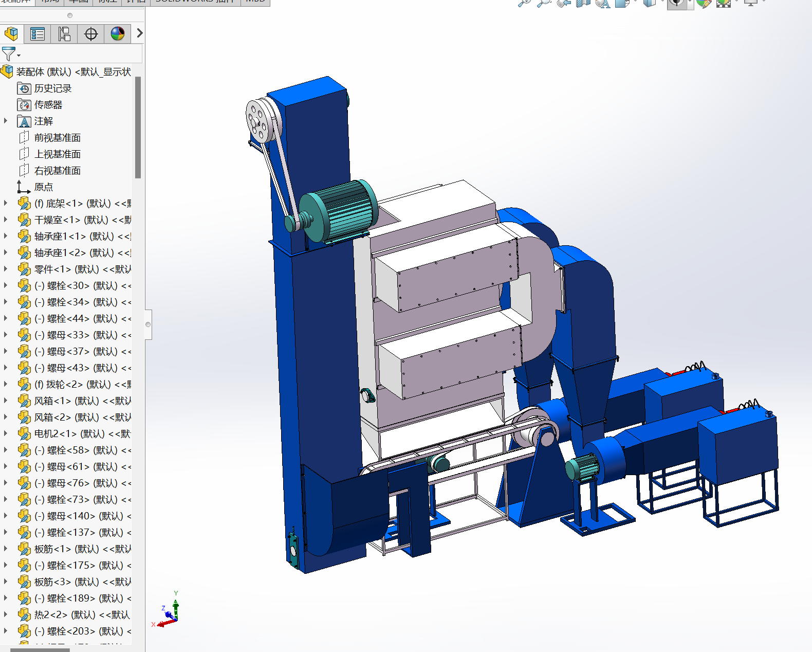Image resolution: width=812 pixels, height=652 pixels.
Task: Open the FeatureManager design tree tab
Action: [x=11, y=34]
